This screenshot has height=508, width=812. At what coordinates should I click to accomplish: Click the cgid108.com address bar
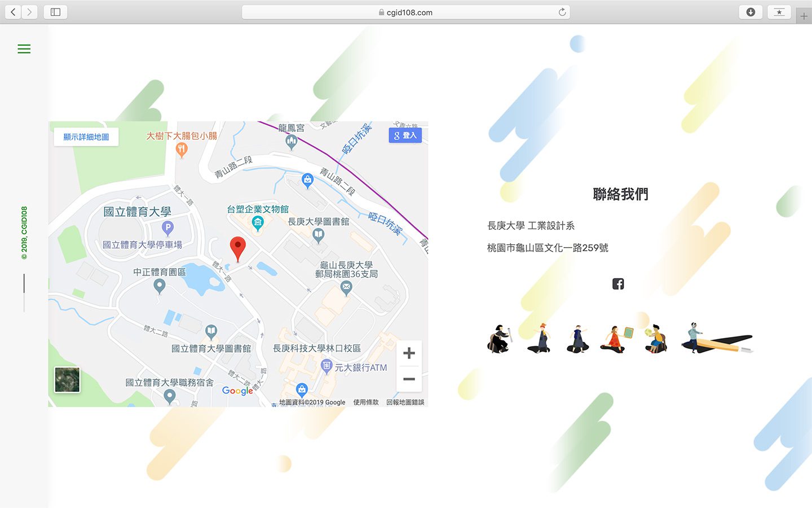tap(406, 12)
